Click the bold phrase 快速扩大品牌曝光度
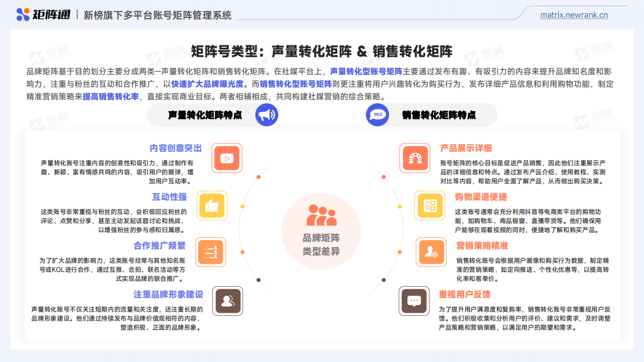 click(207, 84)
